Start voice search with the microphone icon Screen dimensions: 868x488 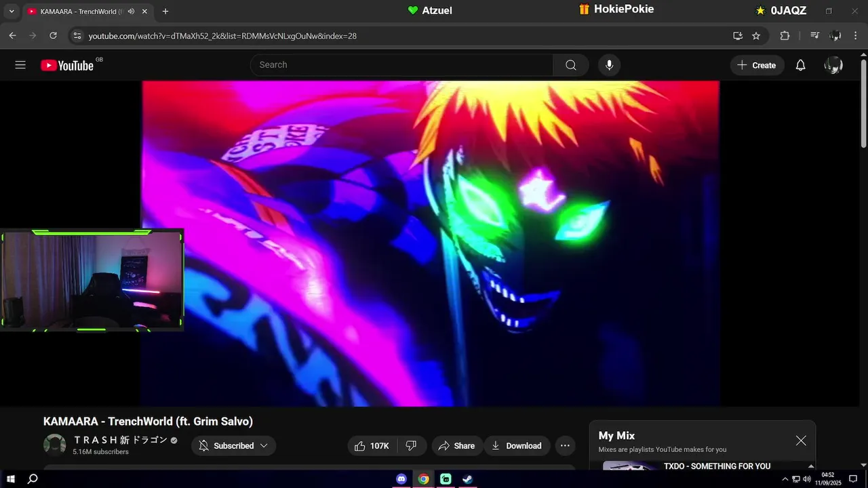609,65
